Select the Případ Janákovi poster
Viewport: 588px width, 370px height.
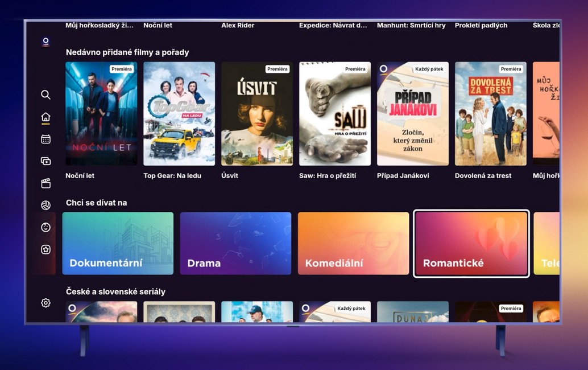click(x=413, y=114)
